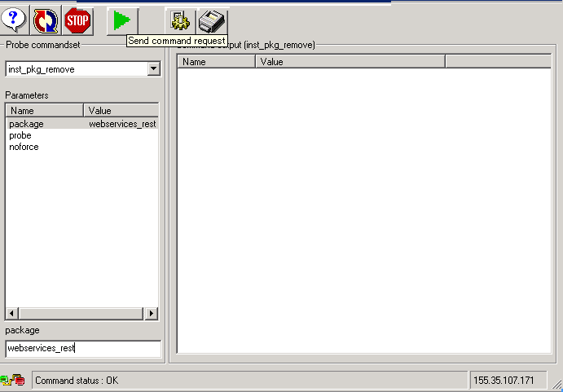
Task: Click the 155.35.107.171 IP address text
Action: tap(504, 381)
